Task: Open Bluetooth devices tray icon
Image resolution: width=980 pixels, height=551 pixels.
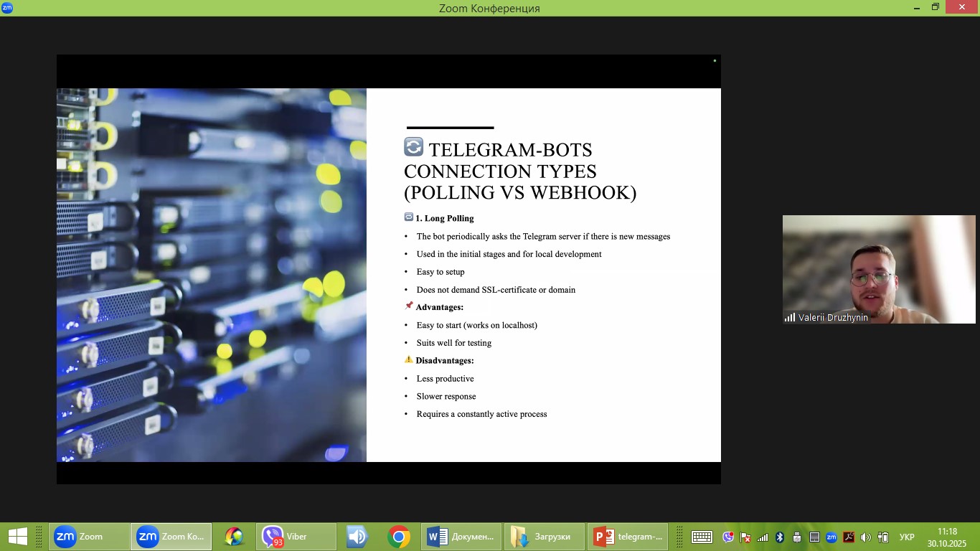Action: point(780,537)
